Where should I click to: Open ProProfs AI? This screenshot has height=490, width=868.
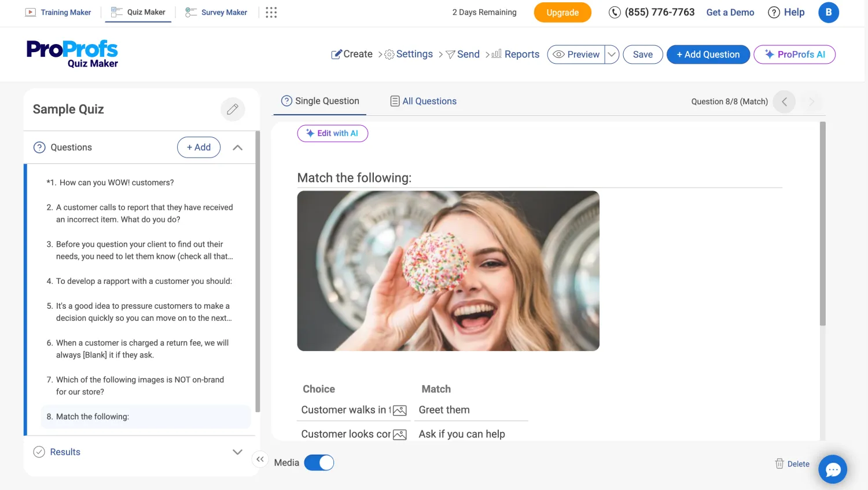pyautogui.click(x=794, y=54)
